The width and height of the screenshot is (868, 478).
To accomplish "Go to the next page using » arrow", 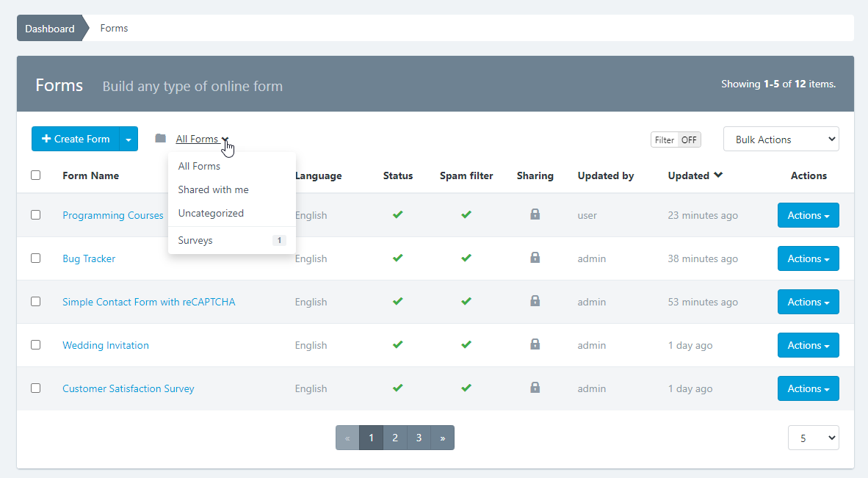I will pos(442,438).
